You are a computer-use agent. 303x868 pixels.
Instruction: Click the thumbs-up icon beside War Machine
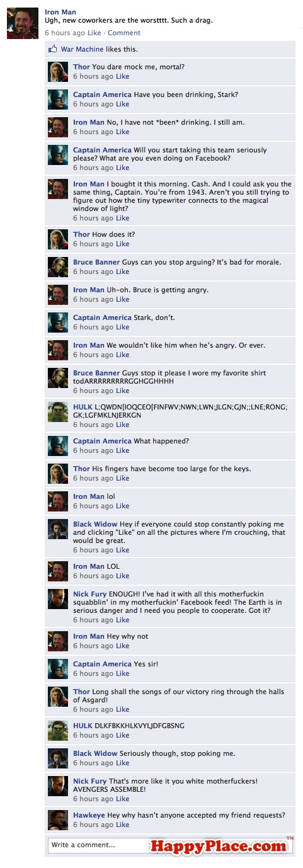pyautogui.click(x=54, y=49)
